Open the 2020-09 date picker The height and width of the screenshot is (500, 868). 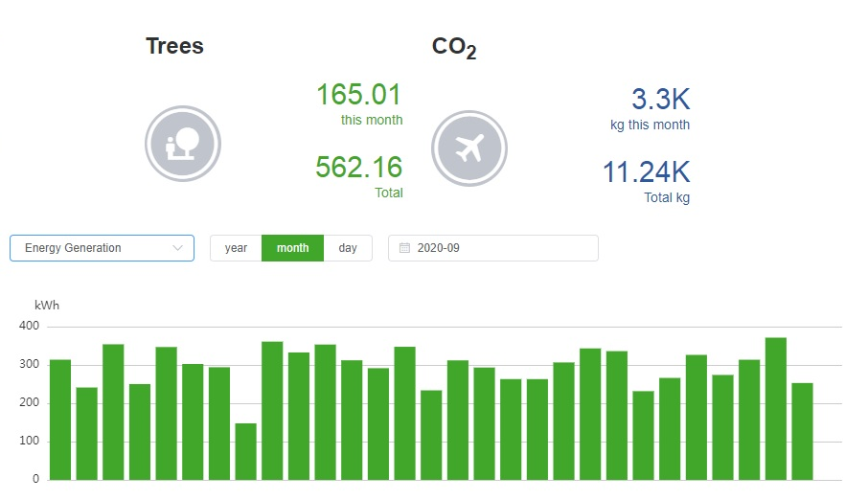(x=492, y=248)
